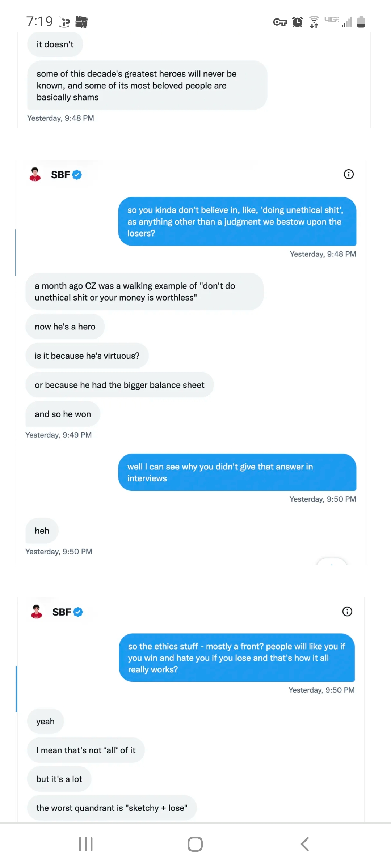Image resolution: width=391 pixels, height=868 pixels.
Task: Tap the VPN key status icon
Action: coord(280,22)
